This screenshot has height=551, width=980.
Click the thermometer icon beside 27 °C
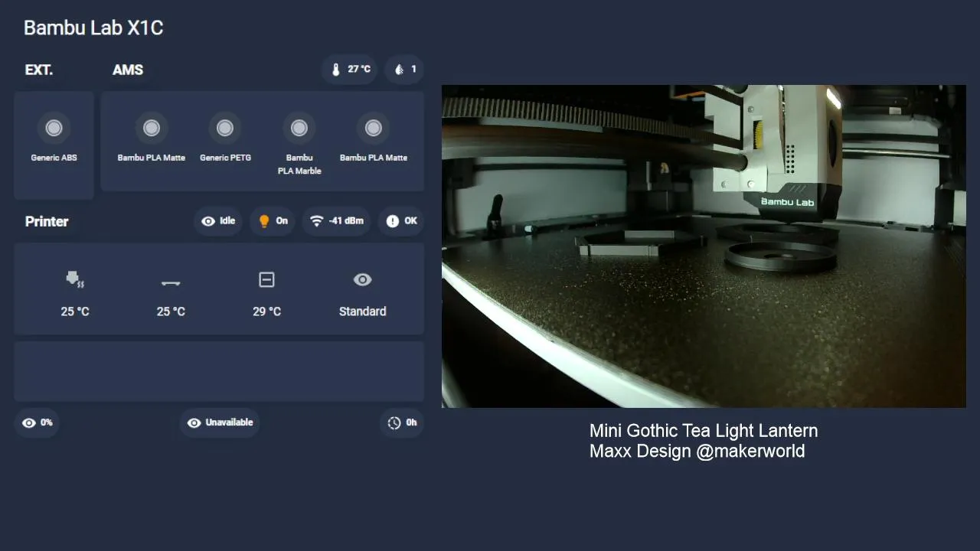click(x=335, y=70)
